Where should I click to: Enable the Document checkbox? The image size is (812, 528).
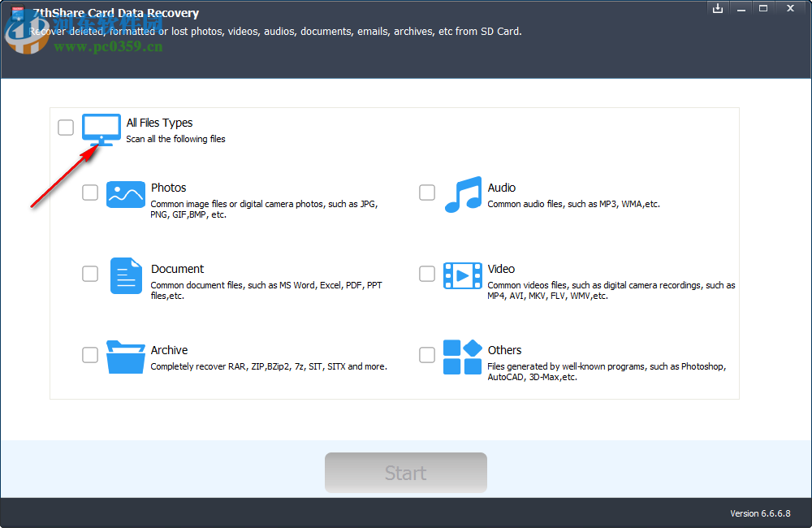point(90,274)
